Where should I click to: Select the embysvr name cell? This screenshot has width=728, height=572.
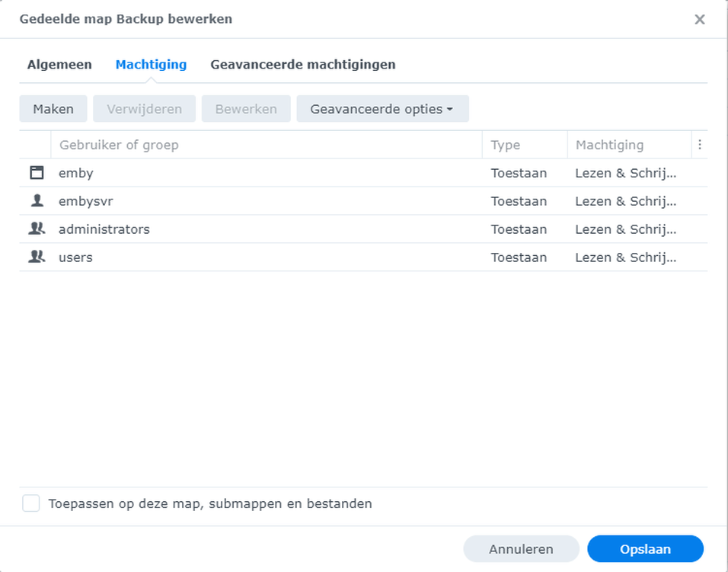coord(85,201)
